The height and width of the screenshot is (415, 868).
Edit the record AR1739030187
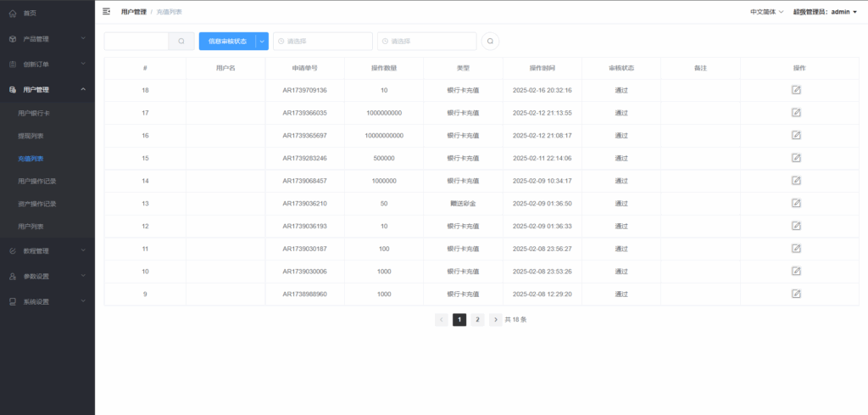pos(796,249)
